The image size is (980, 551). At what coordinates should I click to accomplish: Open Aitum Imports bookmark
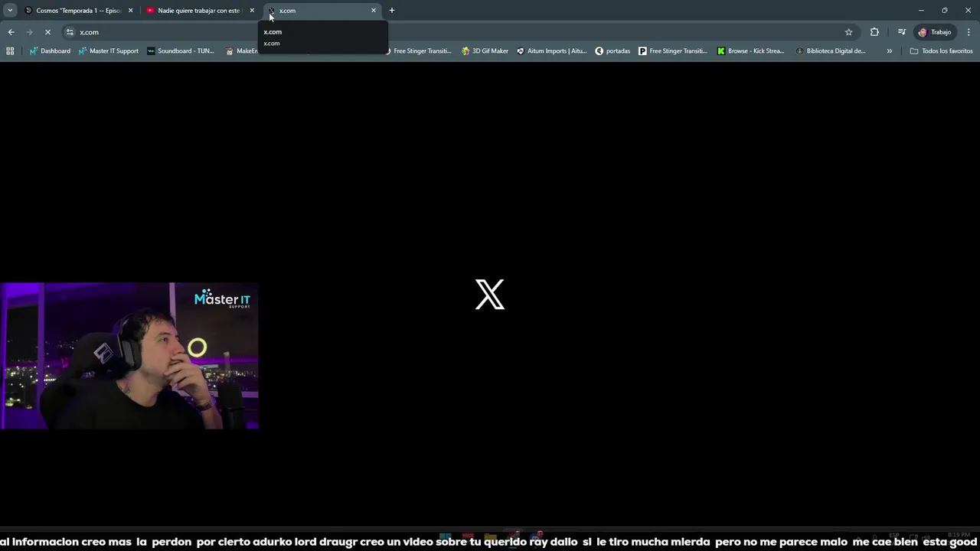click(x=551, y=51)
